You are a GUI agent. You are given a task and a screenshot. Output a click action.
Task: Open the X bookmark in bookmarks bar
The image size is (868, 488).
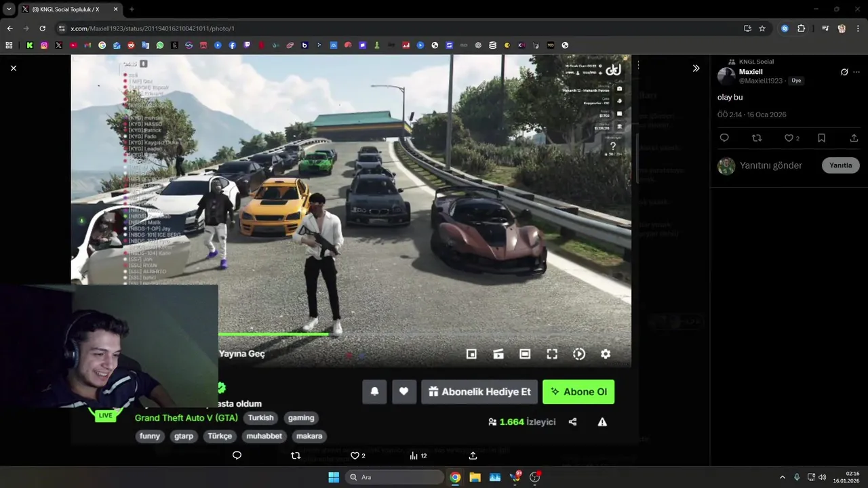click(59, 45)
